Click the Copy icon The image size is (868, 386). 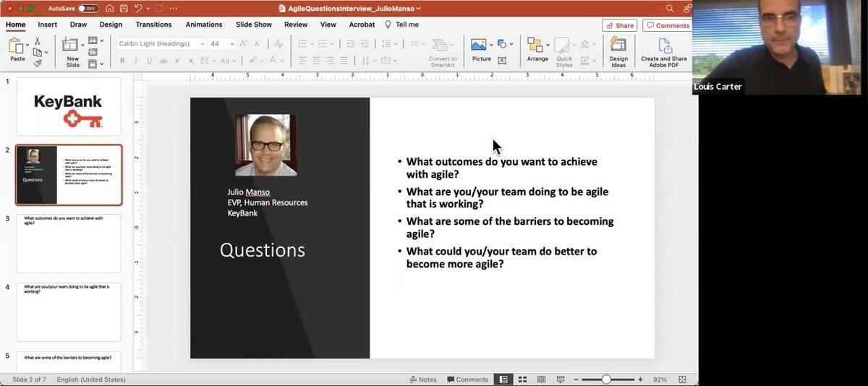[x=38, y=52]
